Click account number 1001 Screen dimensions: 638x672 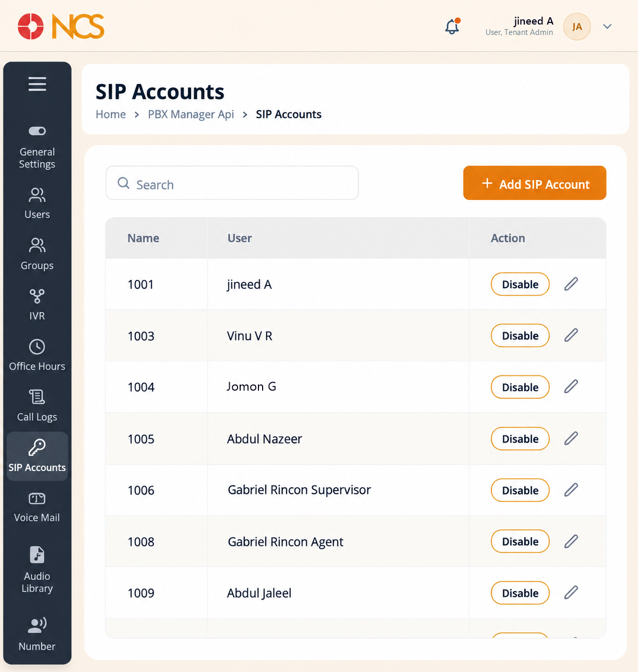(140, 285)
